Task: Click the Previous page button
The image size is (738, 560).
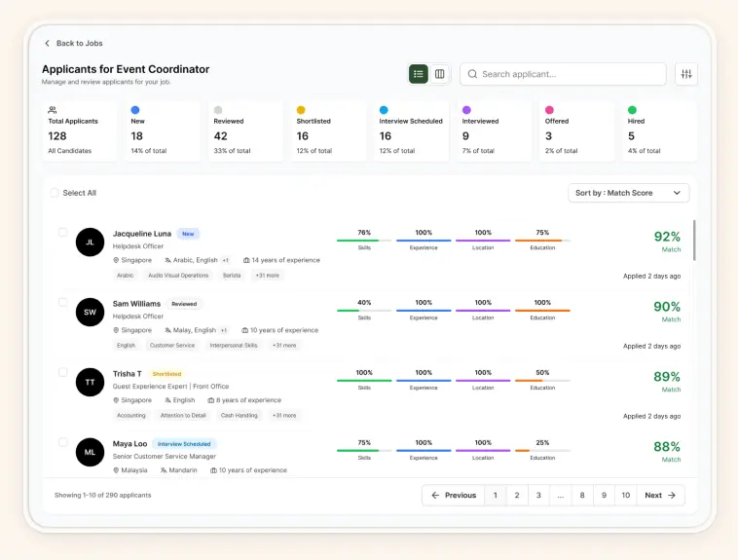Action: (454, 495)
